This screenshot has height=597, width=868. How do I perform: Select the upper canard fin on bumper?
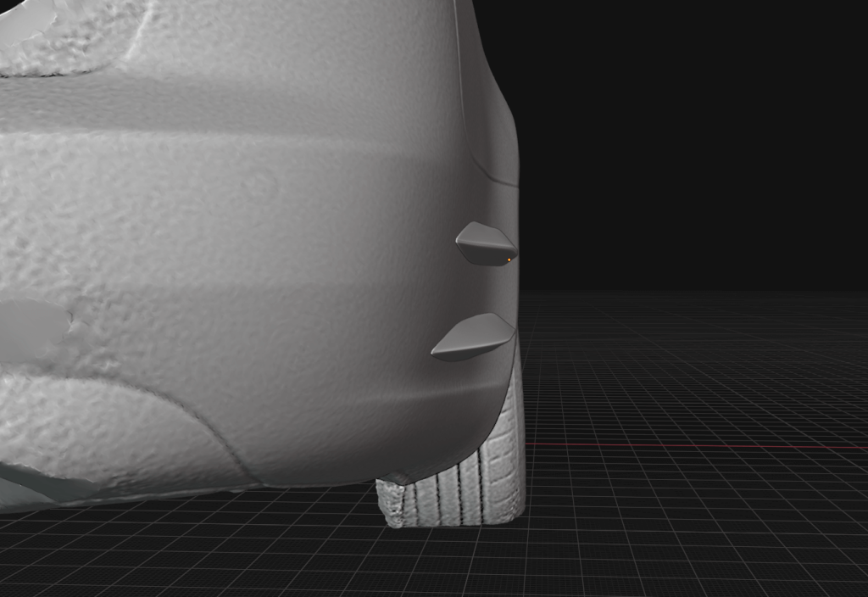pos(485,246)
